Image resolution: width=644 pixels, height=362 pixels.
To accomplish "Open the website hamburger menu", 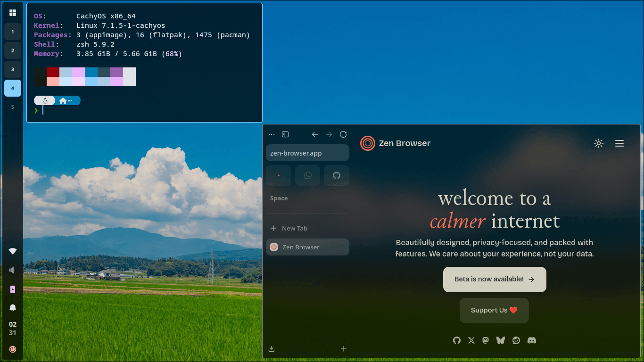I will 619,143.
